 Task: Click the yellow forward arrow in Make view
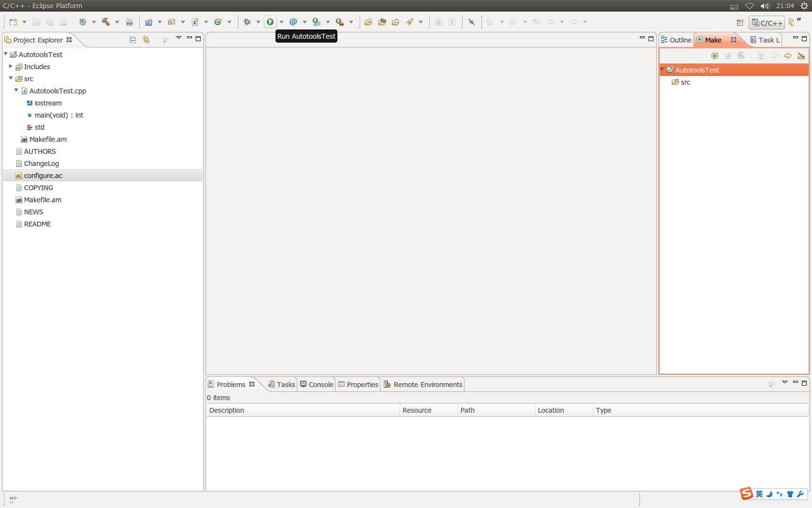[x=788, y=56]
